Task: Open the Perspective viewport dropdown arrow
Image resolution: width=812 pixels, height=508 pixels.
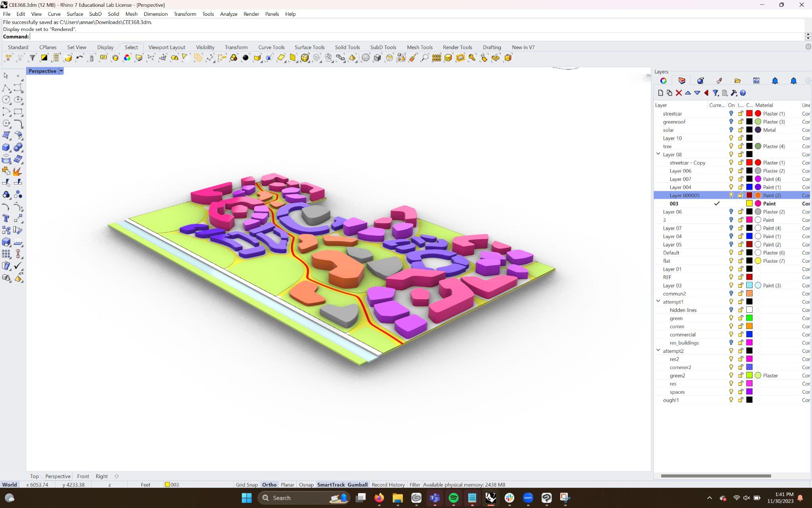Action: click(61, 71)
